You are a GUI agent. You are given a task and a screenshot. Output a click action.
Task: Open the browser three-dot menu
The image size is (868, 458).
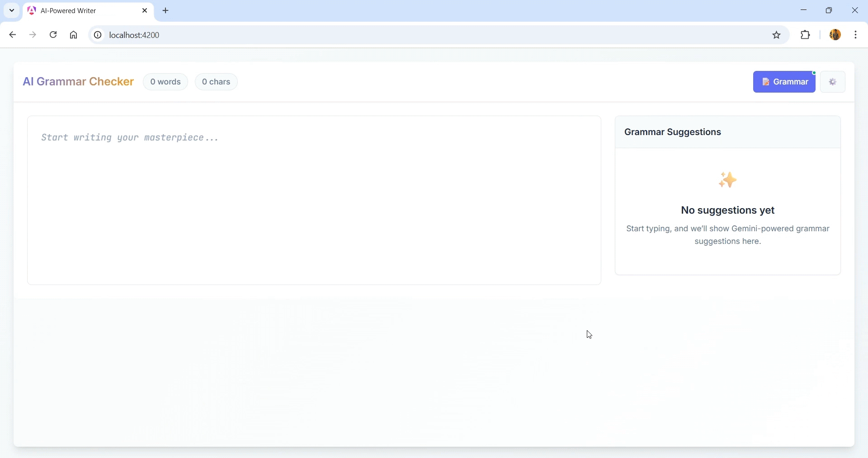[x=857, y=35]
